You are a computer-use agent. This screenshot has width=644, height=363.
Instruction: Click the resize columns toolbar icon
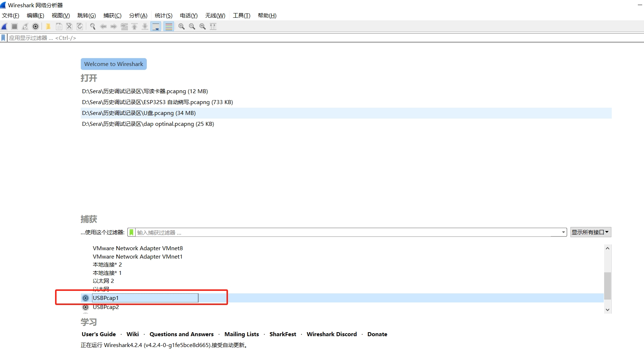(213, 26)
